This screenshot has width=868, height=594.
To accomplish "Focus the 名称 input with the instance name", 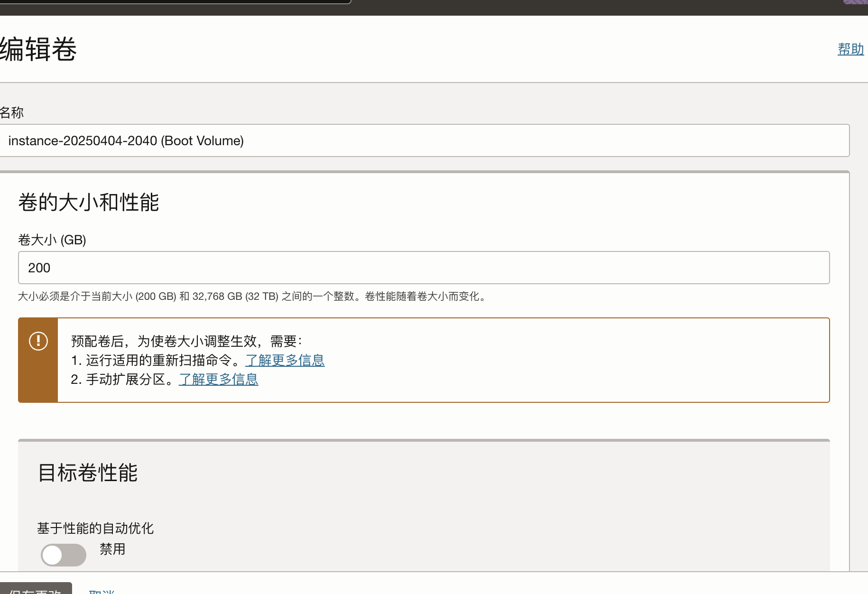I will pos(424,141).
